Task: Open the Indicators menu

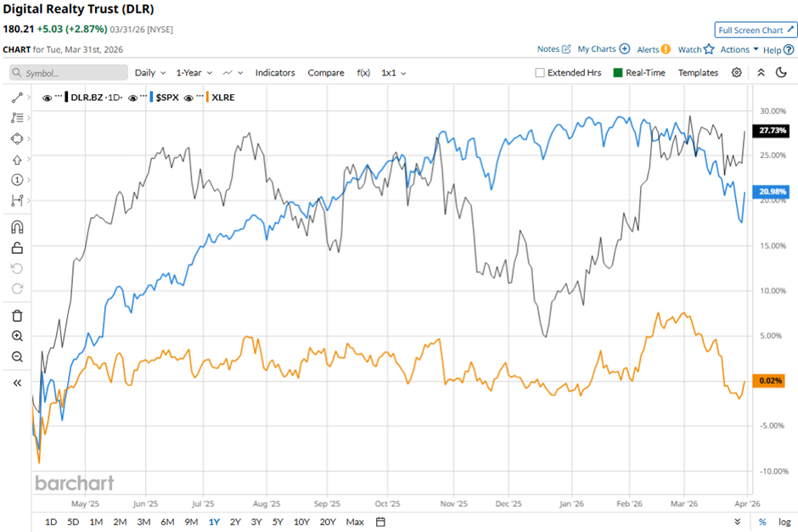Action: point(275,73)
